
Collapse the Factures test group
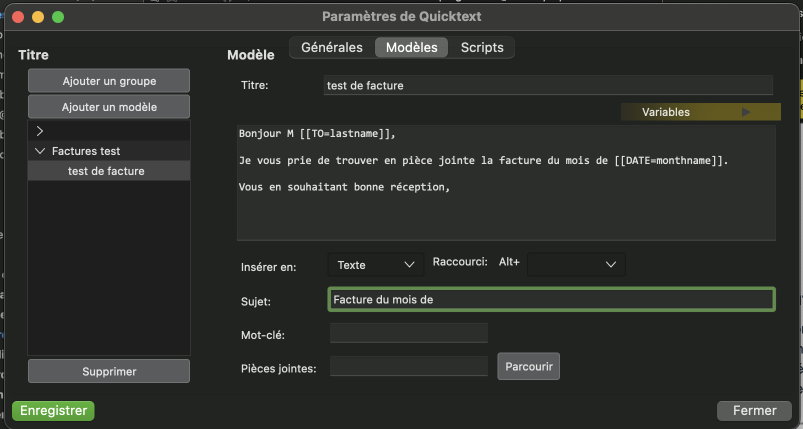[40, 151]
